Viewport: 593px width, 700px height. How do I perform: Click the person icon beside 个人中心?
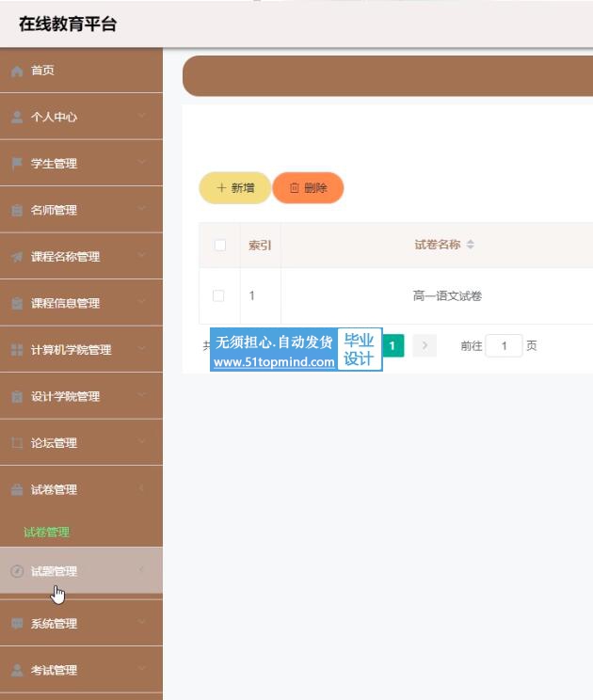17,118
